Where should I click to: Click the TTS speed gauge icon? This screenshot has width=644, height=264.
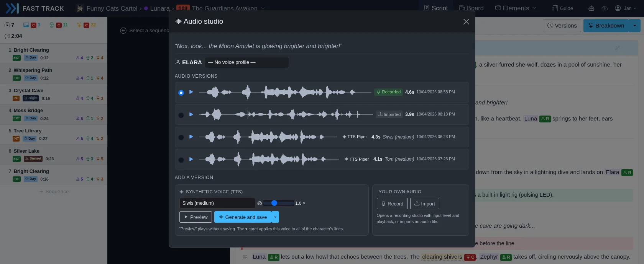click(260, 203)
